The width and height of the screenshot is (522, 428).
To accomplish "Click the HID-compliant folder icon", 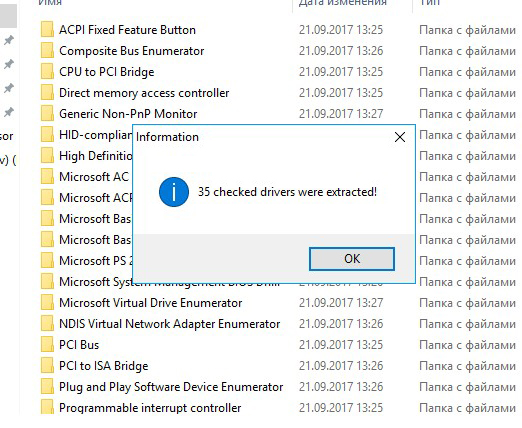I will tap(47, 135).
